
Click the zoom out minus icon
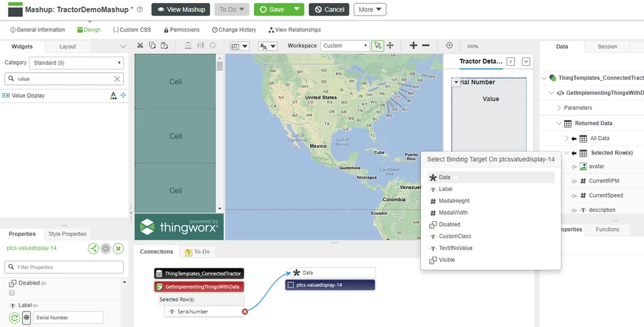coord(426,46)
